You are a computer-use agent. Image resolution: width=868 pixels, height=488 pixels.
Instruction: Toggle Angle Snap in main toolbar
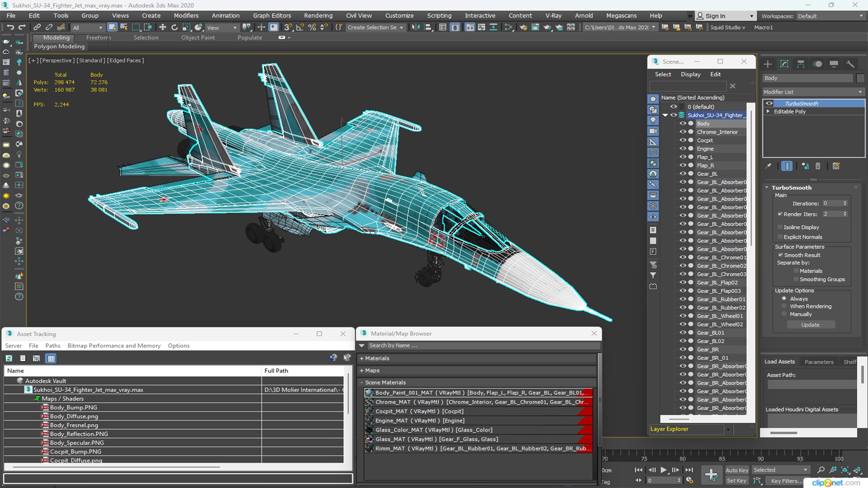click(300, 28)
